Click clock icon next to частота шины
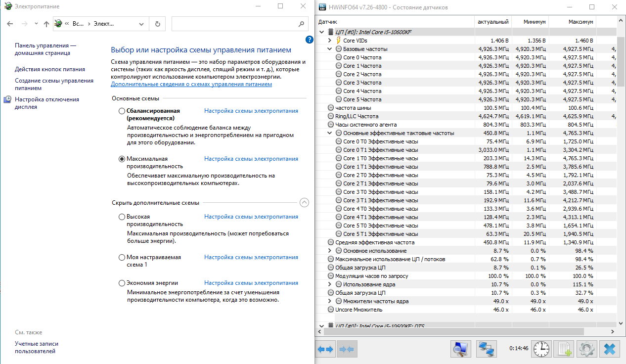 coord(331,108)
